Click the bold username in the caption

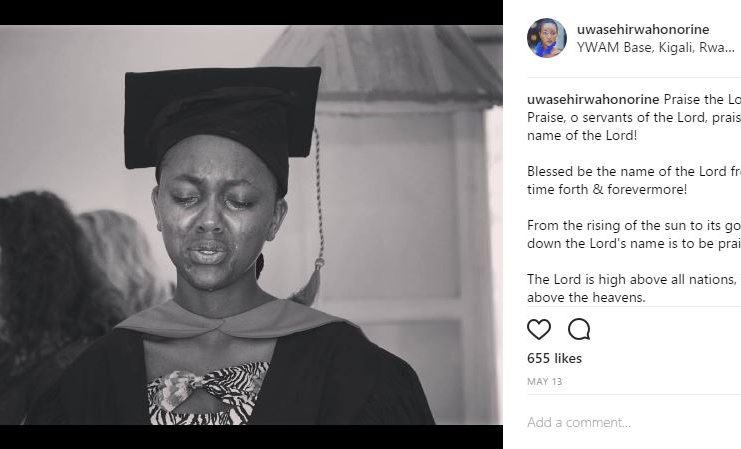pos(593,100)
